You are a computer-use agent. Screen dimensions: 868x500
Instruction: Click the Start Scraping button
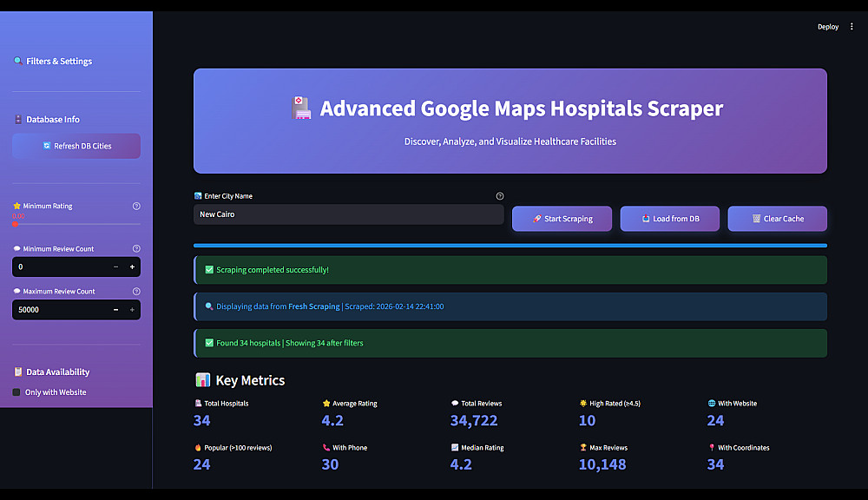click(x=562, y=219)
